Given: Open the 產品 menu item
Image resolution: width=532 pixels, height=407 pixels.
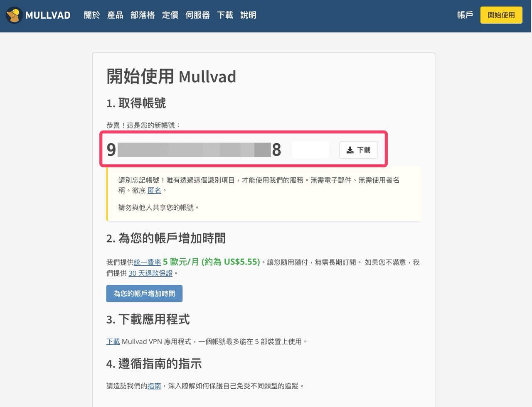Looking at the screenshot, I should click(x=115, y=15).
